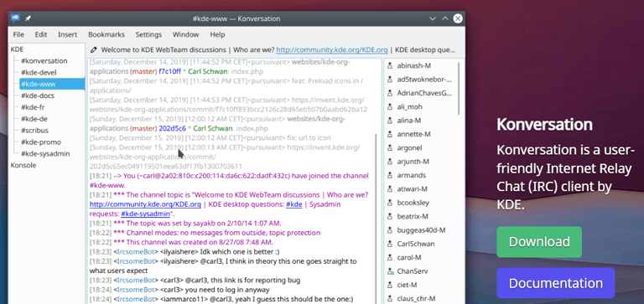Select the green ChanServ operator icon
The width and height of the screenshot is (644, 304).
coord(390,271)
